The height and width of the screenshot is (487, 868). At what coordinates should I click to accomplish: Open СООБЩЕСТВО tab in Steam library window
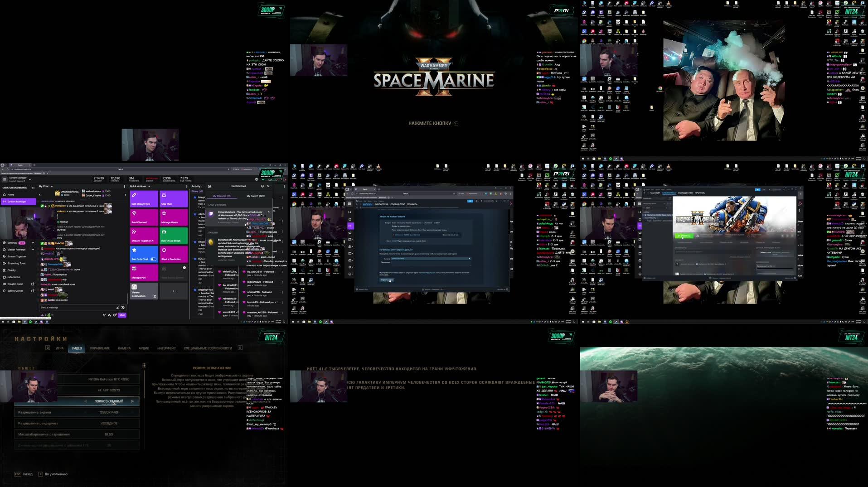click(x=685, y=193)
